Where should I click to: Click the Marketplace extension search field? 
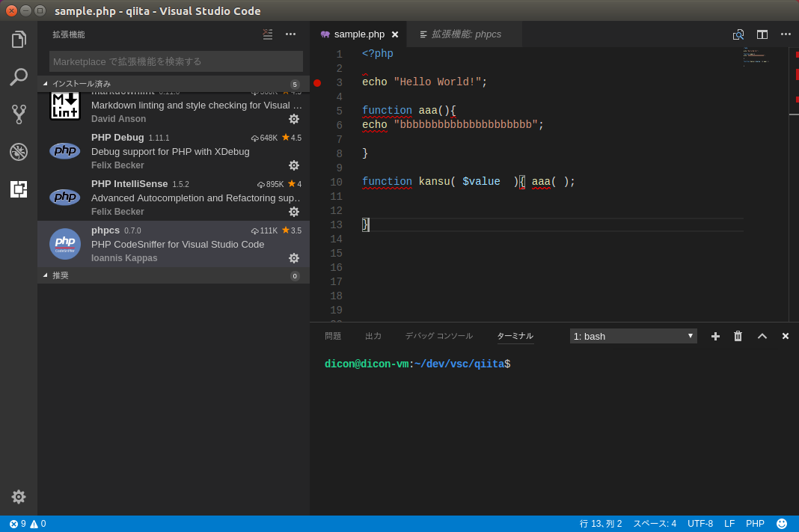pos(175,61)
